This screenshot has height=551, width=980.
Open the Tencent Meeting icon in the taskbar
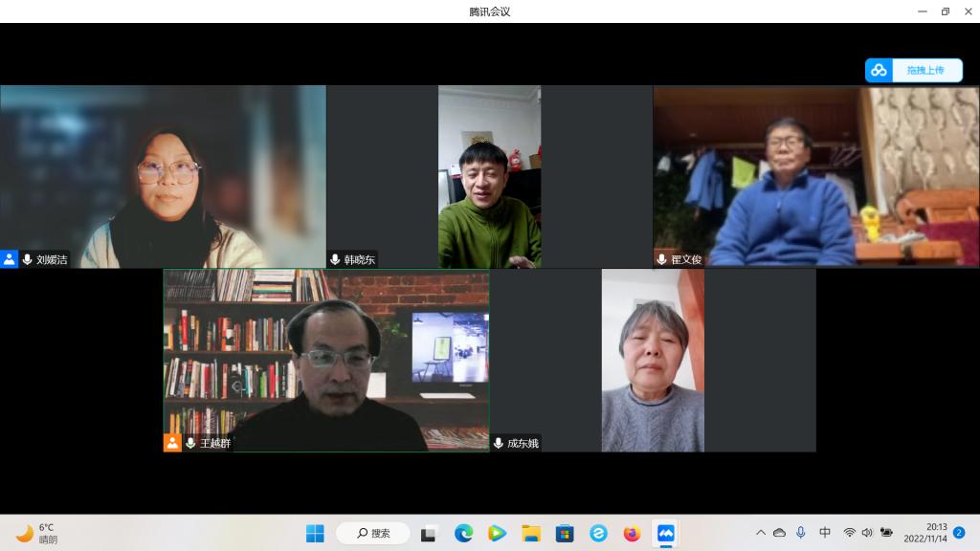tap(665, 533)
